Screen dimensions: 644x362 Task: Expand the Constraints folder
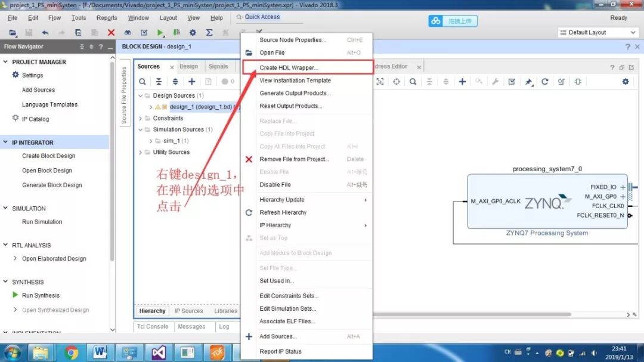pos(141,118)
